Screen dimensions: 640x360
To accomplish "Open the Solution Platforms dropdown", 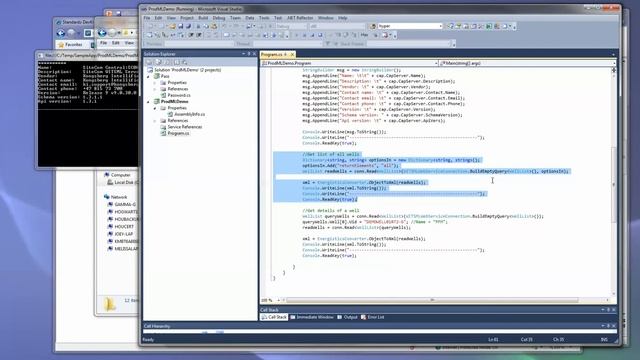I will (337, 26).
